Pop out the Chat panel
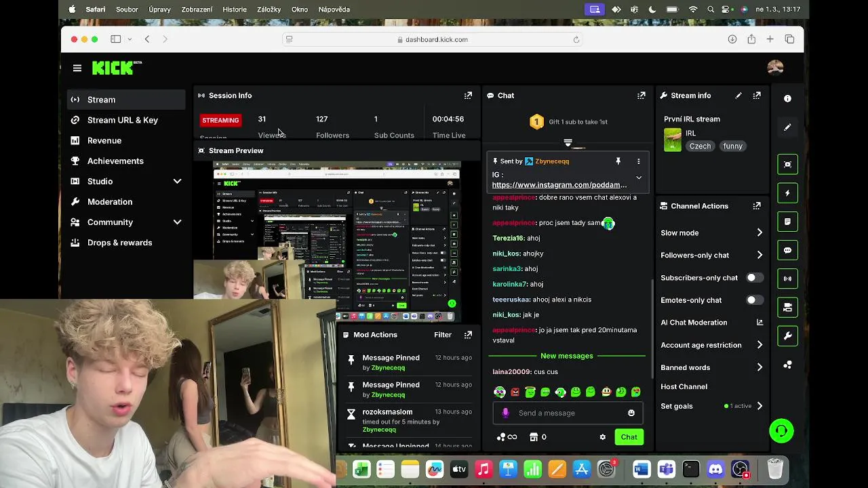The image size is (868, 488). pyautogui.click(x=641, y=96)
